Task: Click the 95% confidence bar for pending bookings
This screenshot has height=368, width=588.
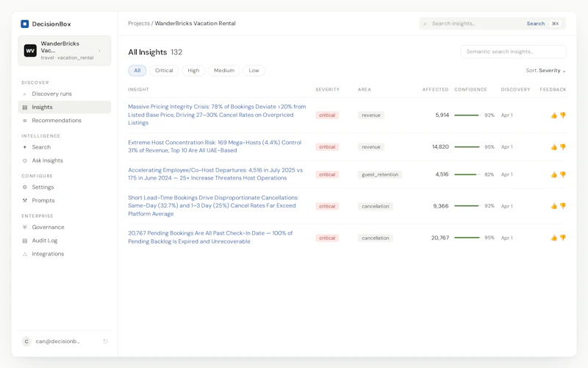Action: [x=467, y=238]
